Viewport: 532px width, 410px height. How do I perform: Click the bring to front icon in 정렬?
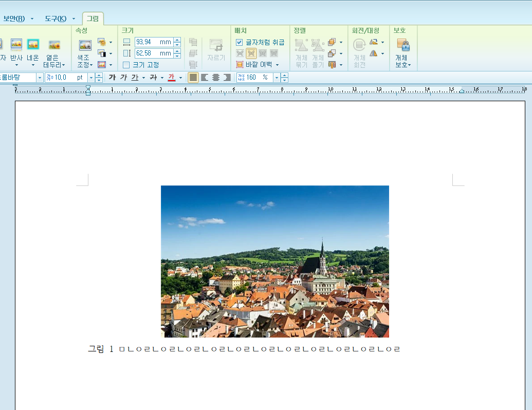[x=332, y=42]
